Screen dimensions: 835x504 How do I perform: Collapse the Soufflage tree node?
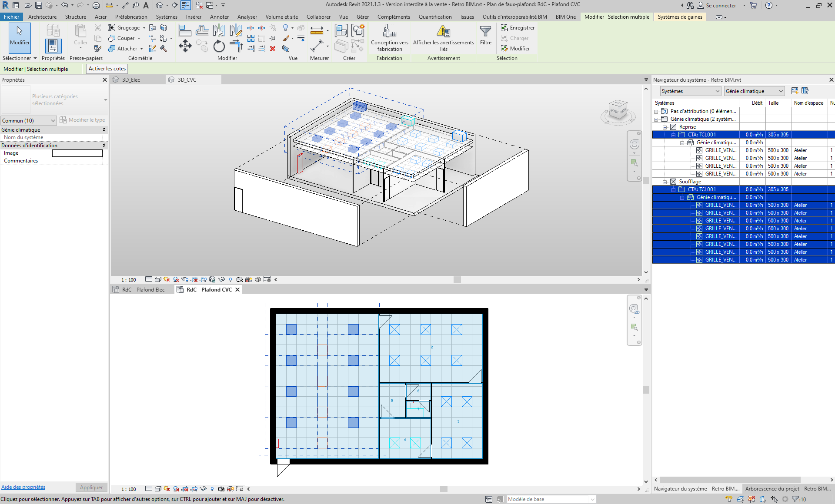pos(665,182)
